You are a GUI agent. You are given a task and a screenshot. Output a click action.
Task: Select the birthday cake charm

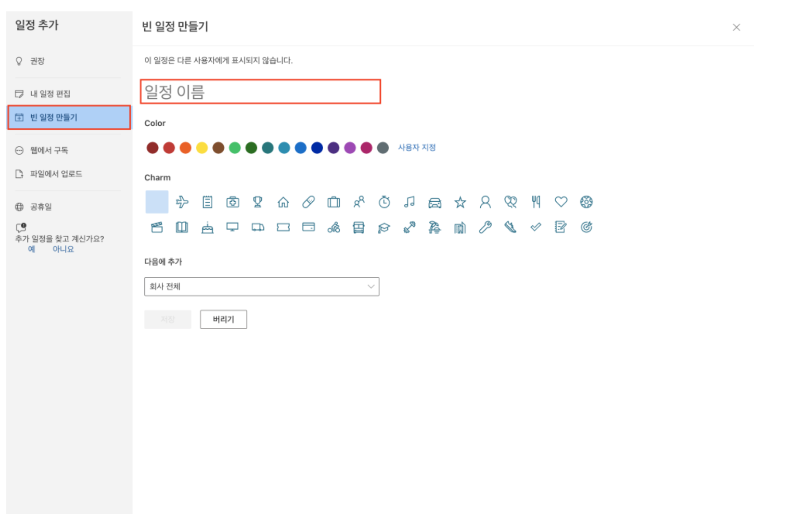tap(207, 228)
